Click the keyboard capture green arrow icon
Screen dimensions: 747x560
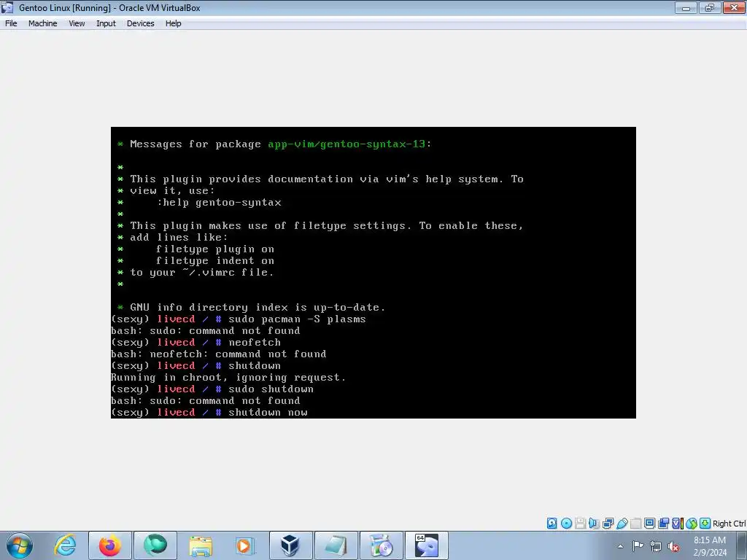(705, 524)
